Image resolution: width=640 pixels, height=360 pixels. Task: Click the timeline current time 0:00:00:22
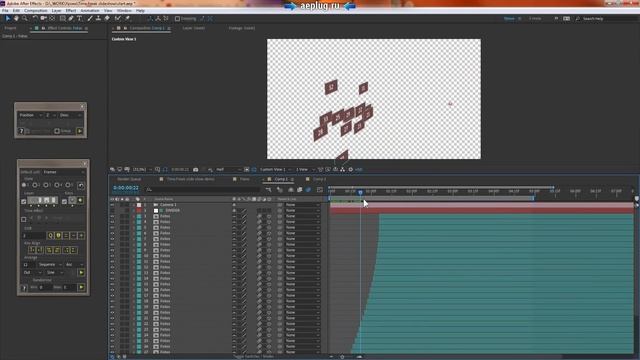[126, 188]
